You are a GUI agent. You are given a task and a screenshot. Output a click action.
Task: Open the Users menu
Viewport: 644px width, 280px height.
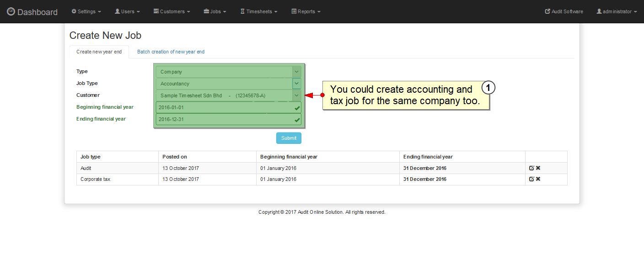pyautogui.click(x=127, y=11)
